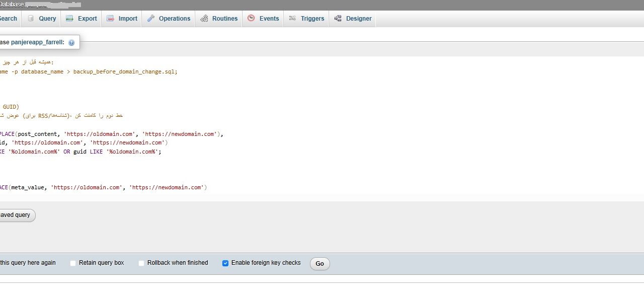The image size is (644, 294).
Task: Click the Routines gear icon
Action: pos(204,19)
